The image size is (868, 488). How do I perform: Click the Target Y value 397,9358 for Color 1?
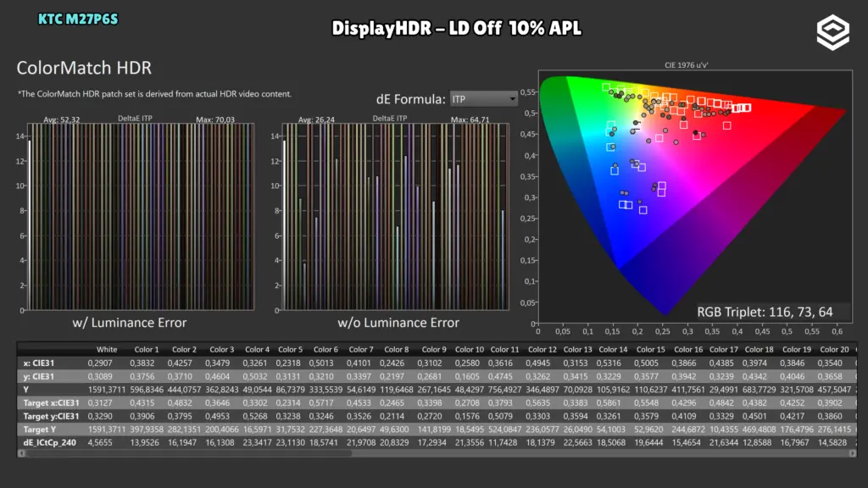(x=146, y=430)
